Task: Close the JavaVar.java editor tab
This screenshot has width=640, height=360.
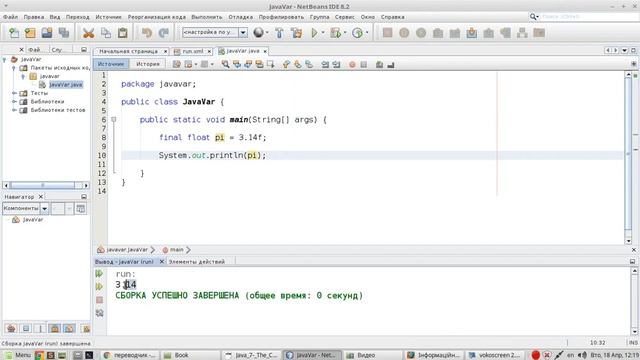Action: click(265, 51)
